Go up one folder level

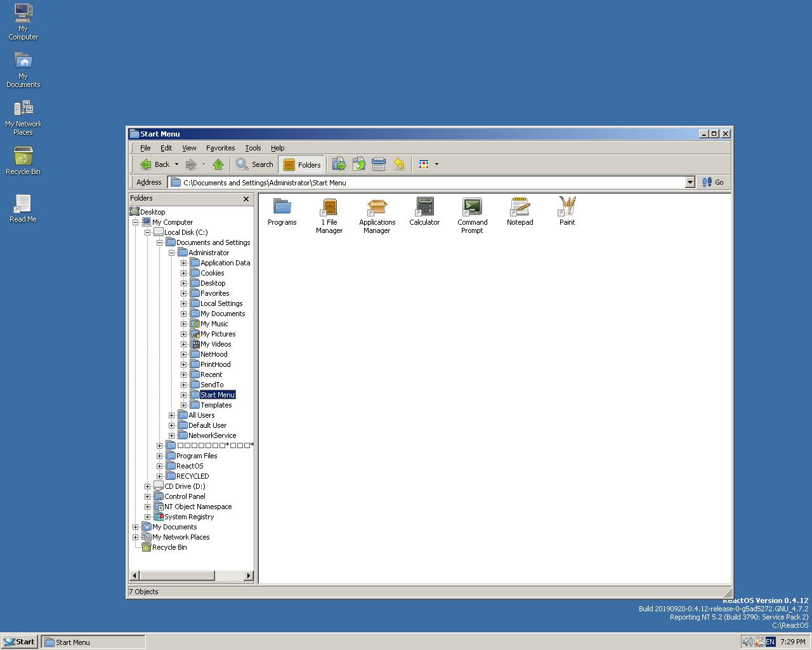pyautogui.click(x=218, y=164)
